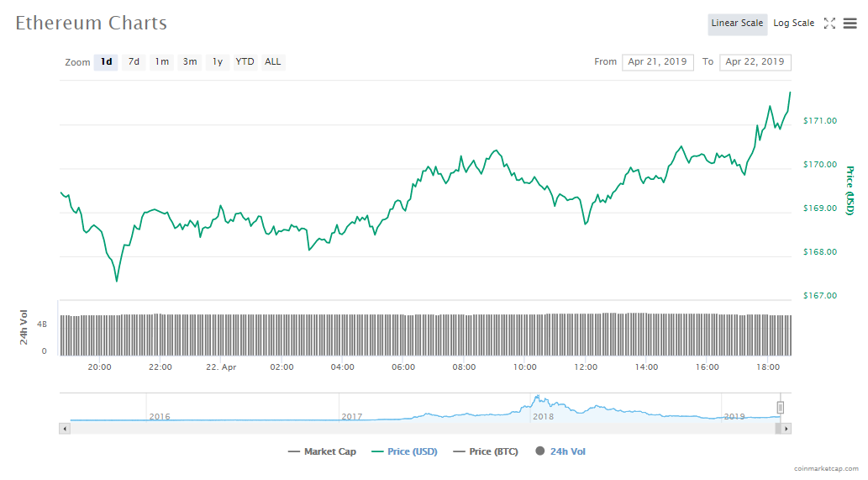Viewport: 868px width, 480px height.
Task: Click navigator scrollbar right arrow
Action: coord(786,429)
